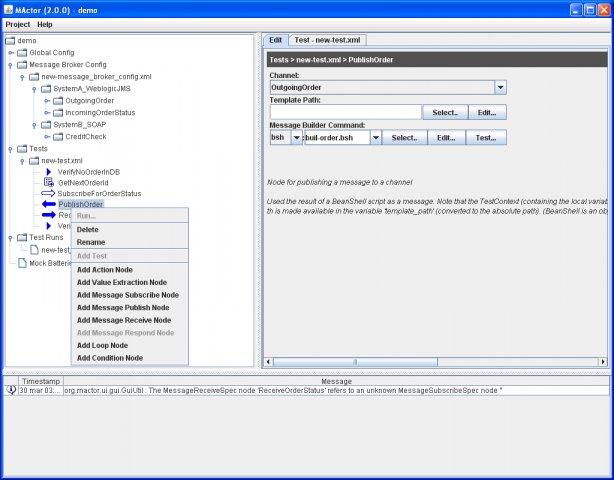Collapse the Message Broker Config node
This screenshot has height=480, width=614.
11,65
